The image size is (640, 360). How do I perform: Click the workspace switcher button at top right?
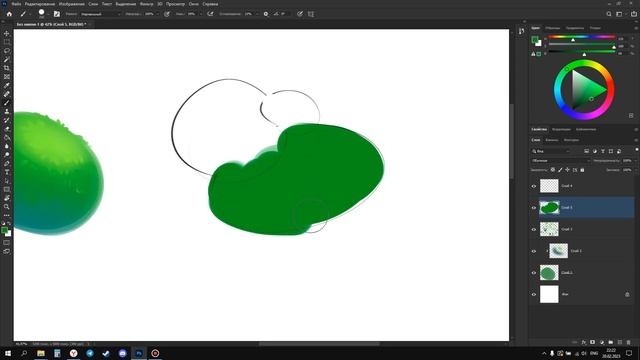click(620, 14)
